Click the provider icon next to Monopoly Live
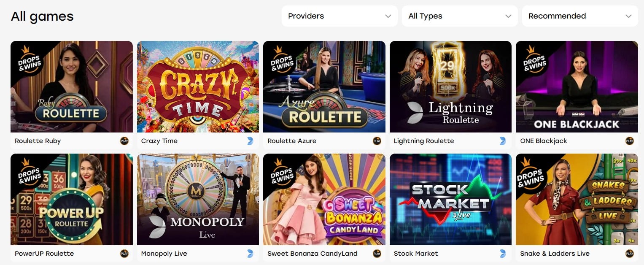The image size is (644, 265). pos(250,254)
